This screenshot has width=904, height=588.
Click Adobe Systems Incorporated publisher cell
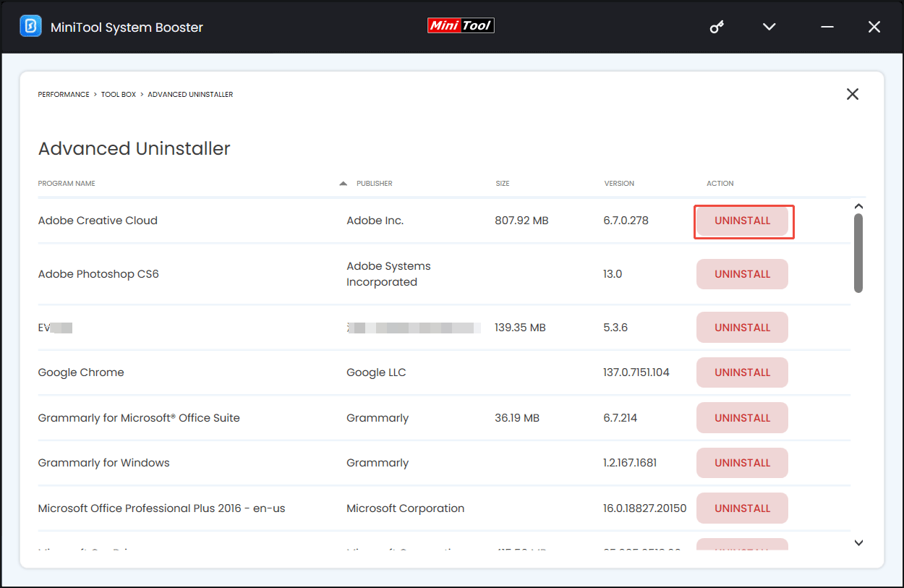(x=388, y=274)
